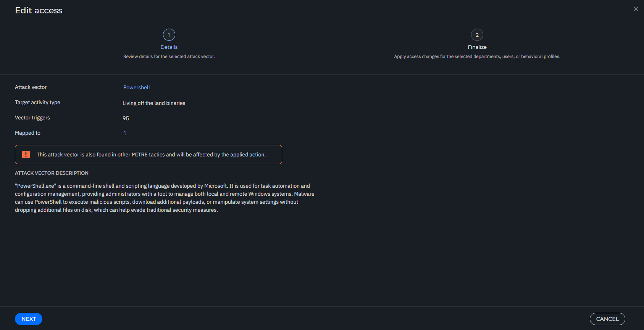This screenshot has width=644, height=330.
Task: Open the Mapped to count link
Action: tap(125, 133)
